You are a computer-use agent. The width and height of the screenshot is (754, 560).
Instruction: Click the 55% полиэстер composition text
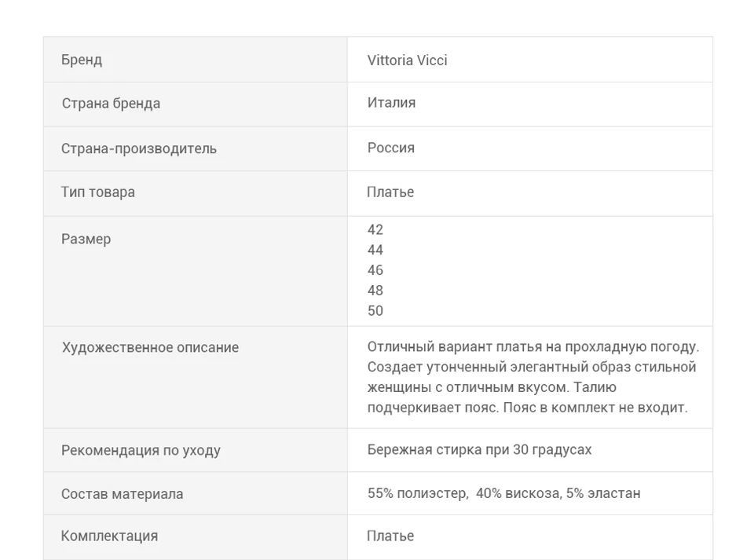504,493
